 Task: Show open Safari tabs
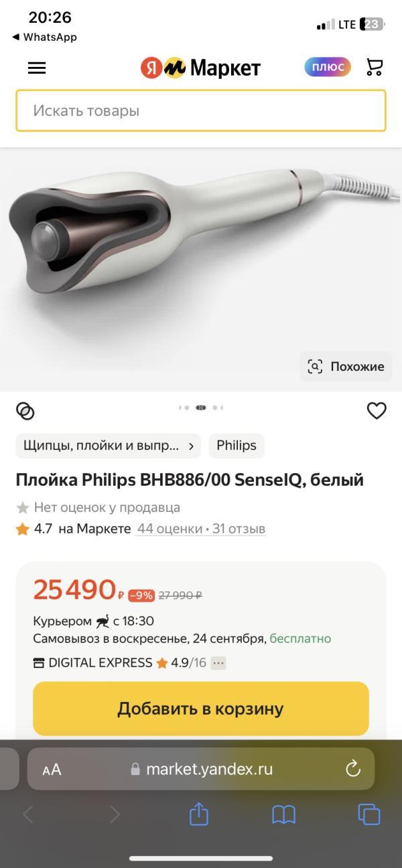[369, 814]
